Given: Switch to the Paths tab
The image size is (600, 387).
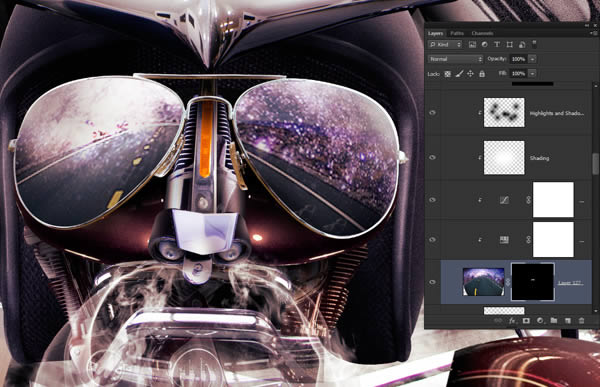Looking at the screenshot, I should point(457,33).
